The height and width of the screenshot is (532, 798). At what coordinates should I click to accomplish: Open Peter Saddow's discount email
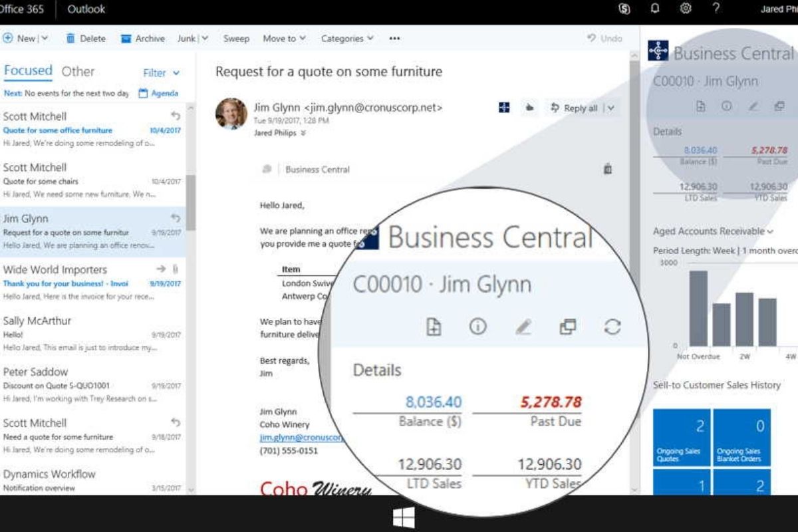(x=92, y=385)
